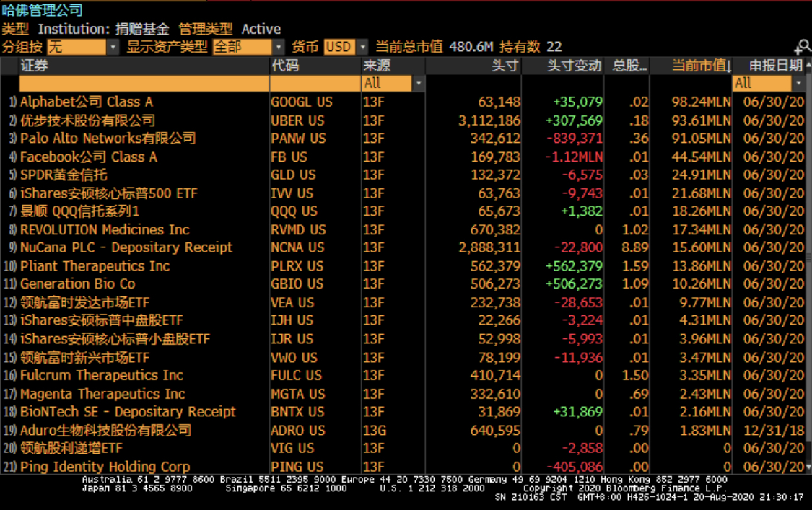
Task: Select the 优步技术股份有限公司 row
Action: coord(404,120)
